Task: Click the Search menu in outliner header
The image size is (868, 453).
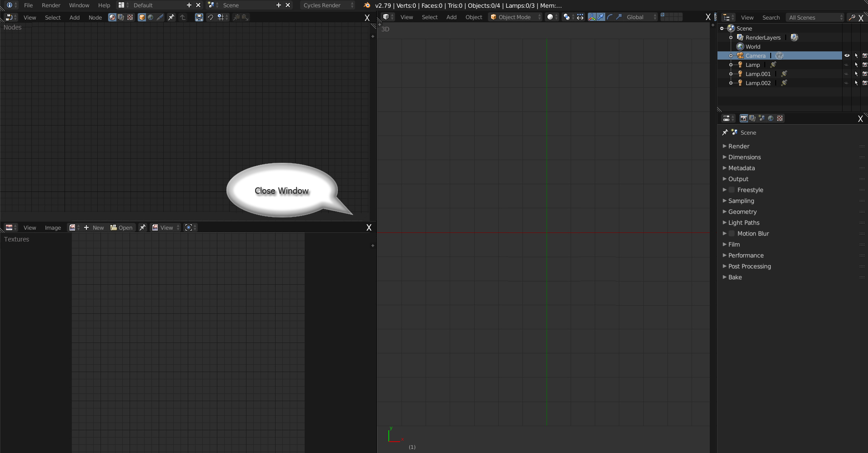Action: [x=771, y=17]
